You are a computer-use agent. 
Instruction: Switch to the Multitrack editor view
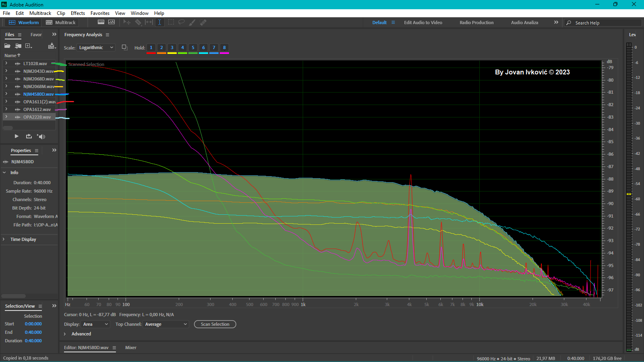click(61, 23)
